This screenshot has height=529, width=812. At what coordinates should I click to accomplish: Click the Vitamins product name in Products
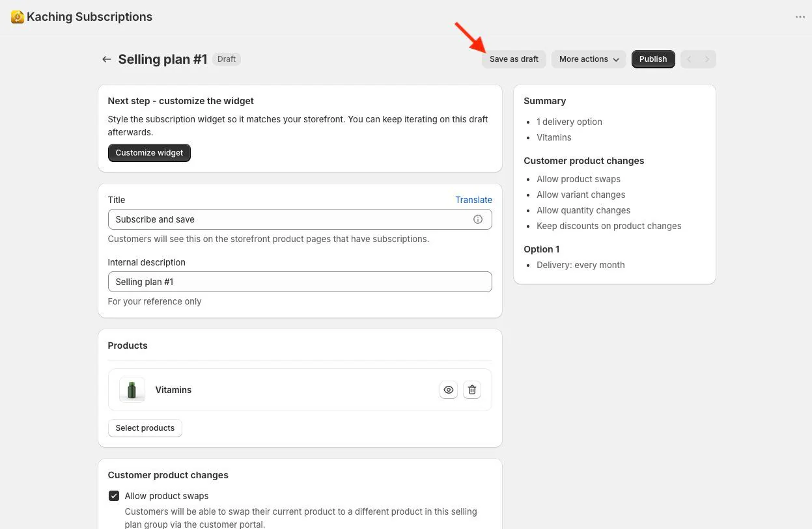coord(173,390)
